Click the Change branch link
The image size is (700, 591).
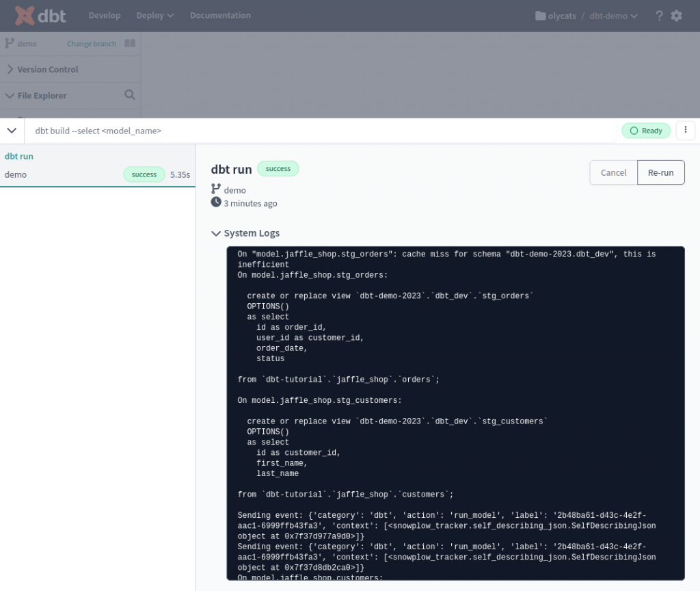pos(92,44)
